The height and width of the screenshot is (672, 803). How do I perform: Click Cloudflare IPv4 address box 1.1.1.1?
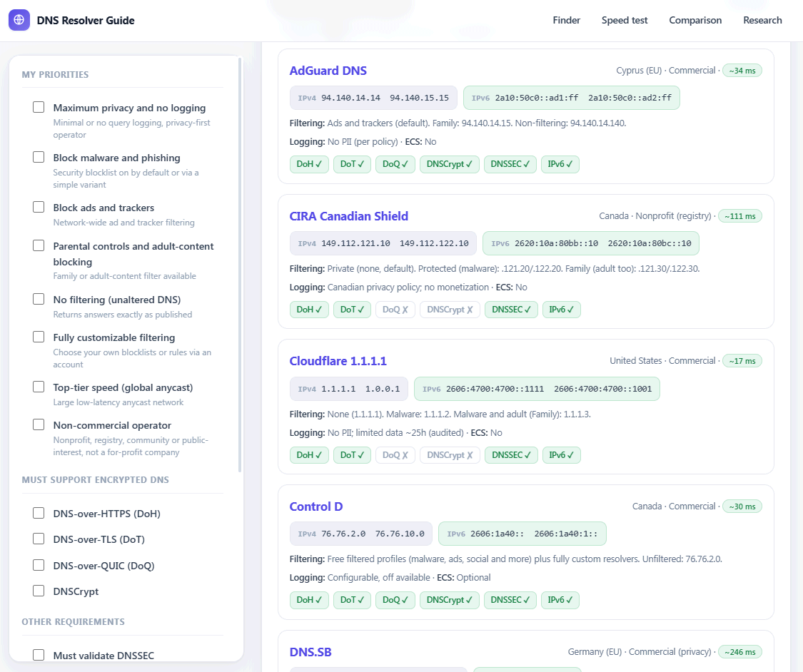349,389
